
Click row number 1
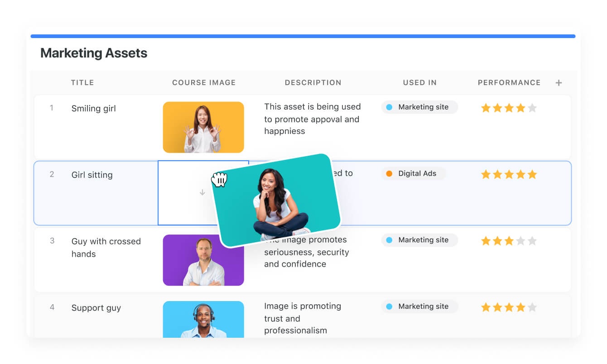pos(52,108)
